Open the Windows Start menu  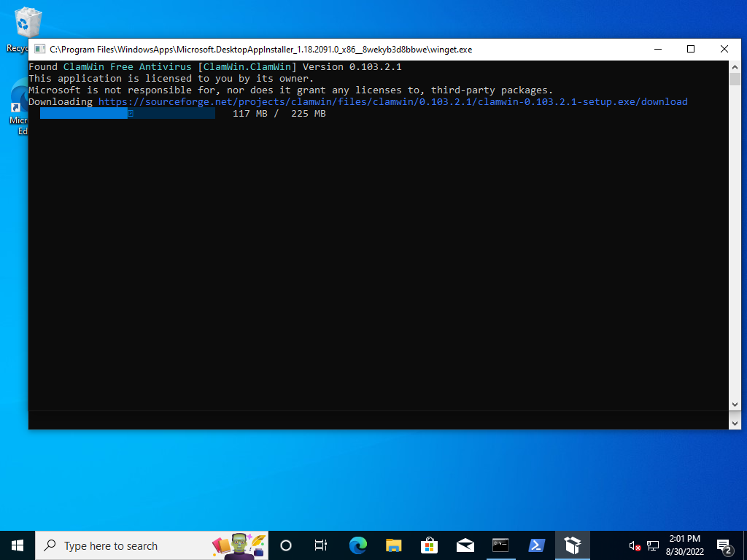(x=18, y=545)
